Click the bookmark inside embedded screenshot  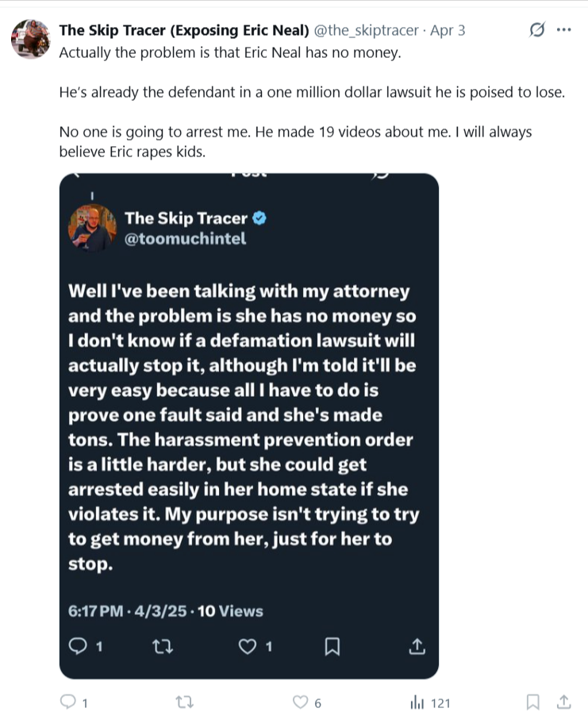[x=332, y=647]
